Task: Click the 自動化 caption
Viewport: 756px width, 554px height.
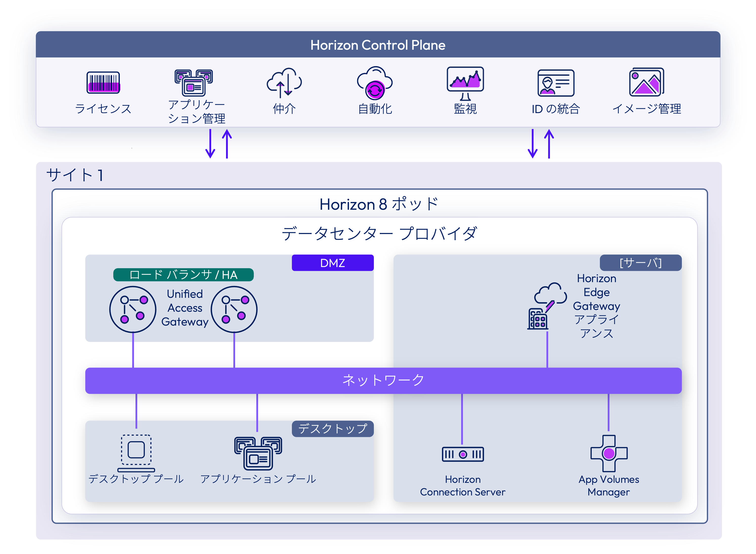Action: [x=375, y=109]
